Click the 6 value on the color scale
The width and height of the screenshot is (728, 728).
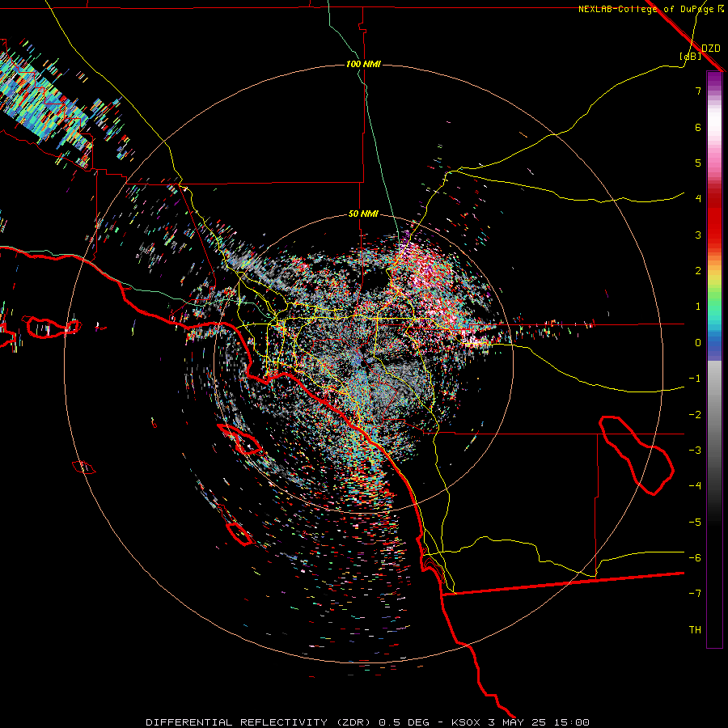pyautogui.click(x=698, y=127)
